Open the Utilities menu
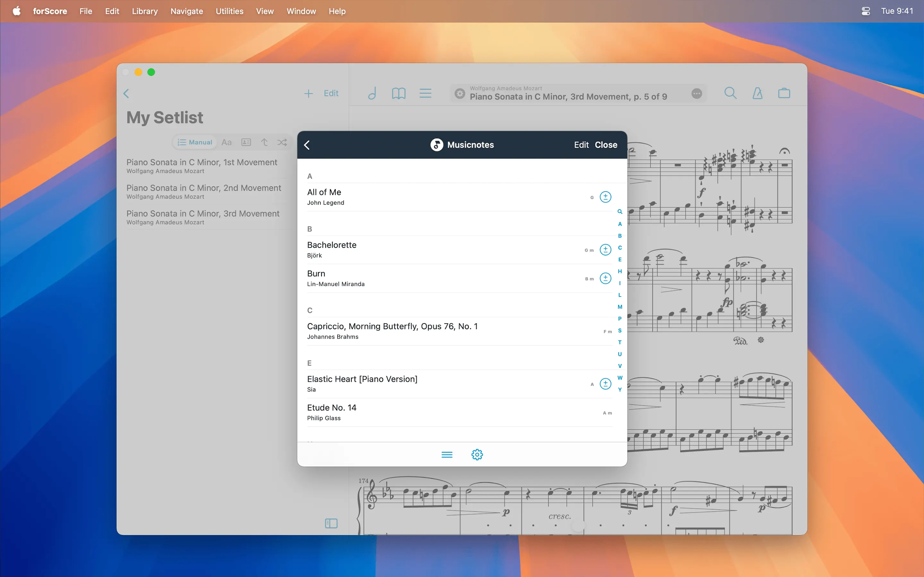Image resolution: width=924 pixels, height=577 pixels. 229,11
